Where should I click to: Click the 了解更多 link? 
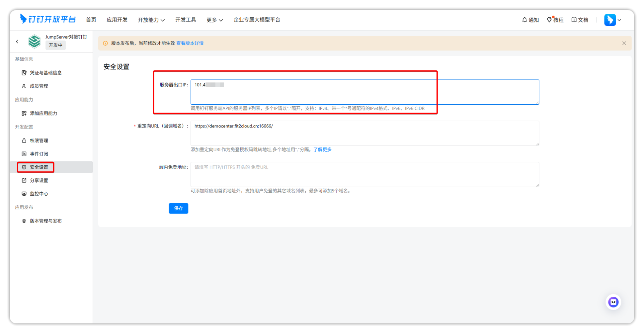point(322,150)
